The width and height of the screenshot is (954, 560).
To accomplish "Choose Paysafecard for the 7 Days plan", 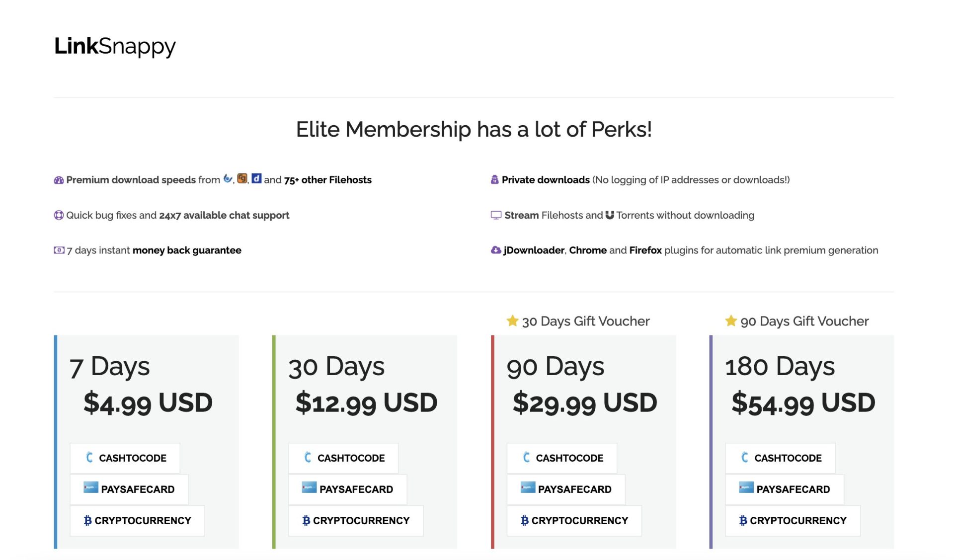I will coord(129,489).
